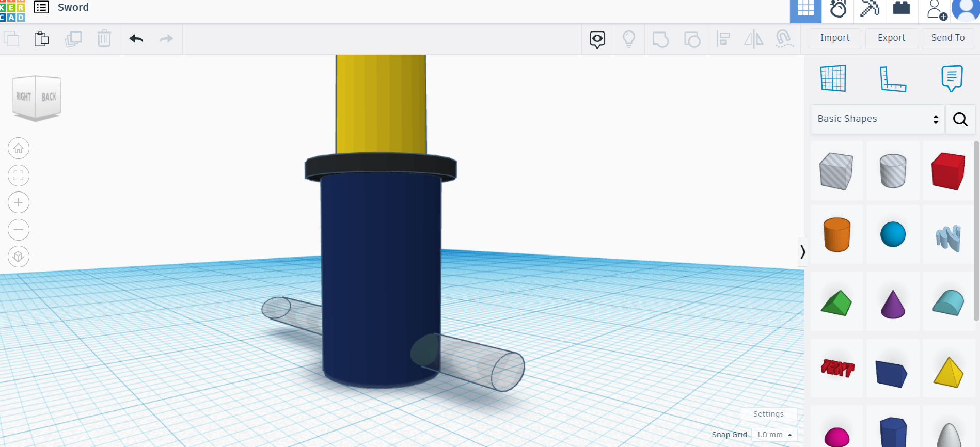Pick the navy Polygon shape
980x447 pixels.
(893, 432)
